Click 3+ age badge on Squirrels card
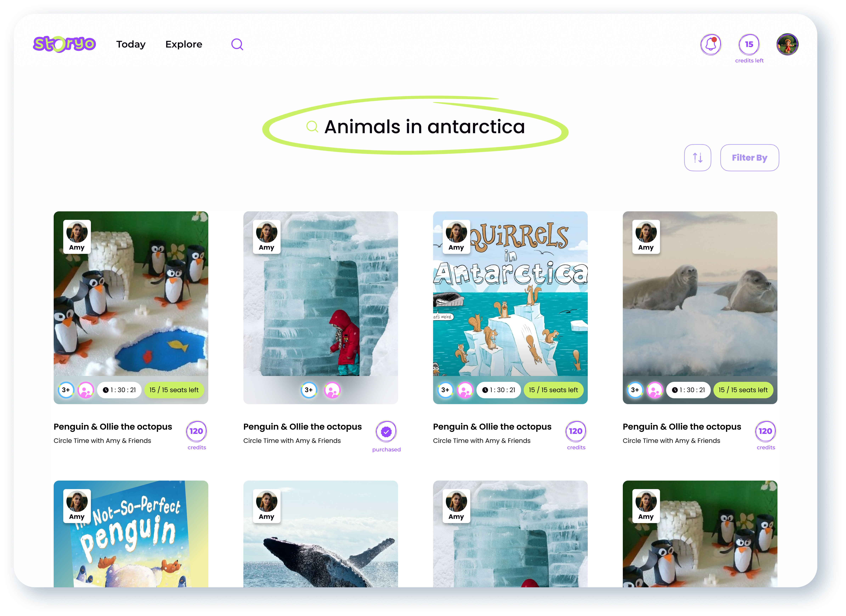 (445, 390)
